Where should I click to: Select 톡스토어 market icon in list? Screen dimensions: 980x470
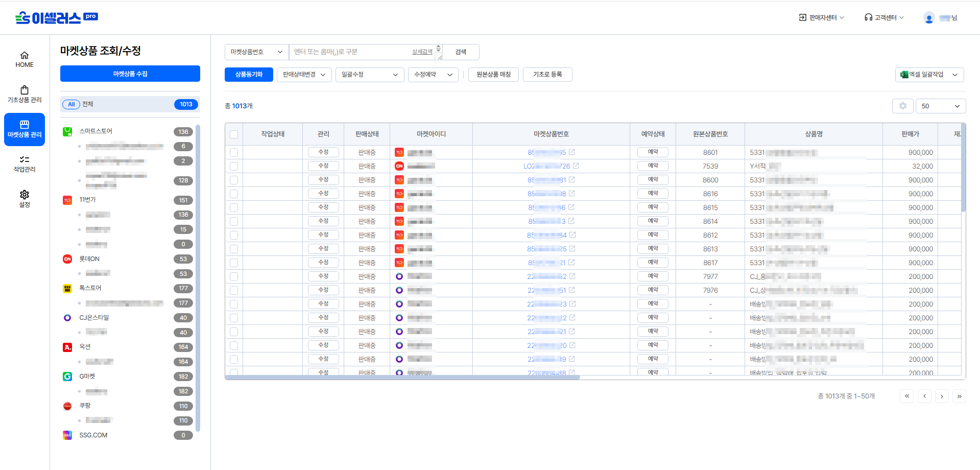pyautogui.click(x=67, y=288)
